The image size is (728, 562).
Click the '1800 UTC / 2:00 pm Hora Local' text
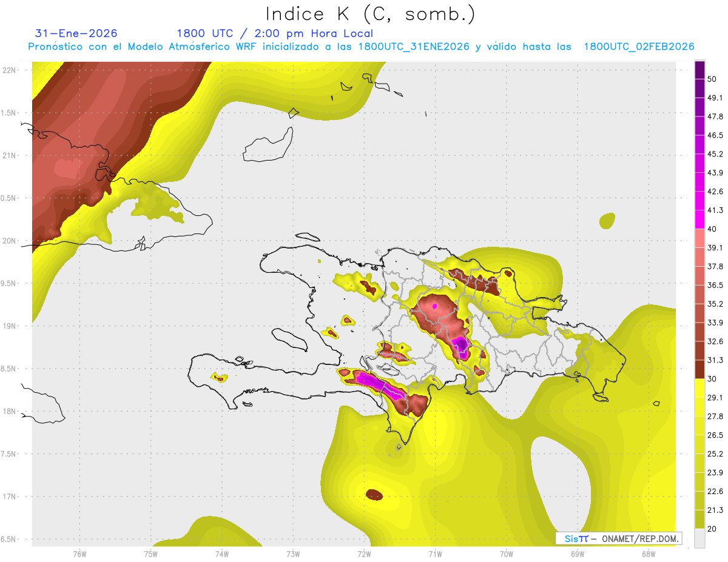click(275, 33)
